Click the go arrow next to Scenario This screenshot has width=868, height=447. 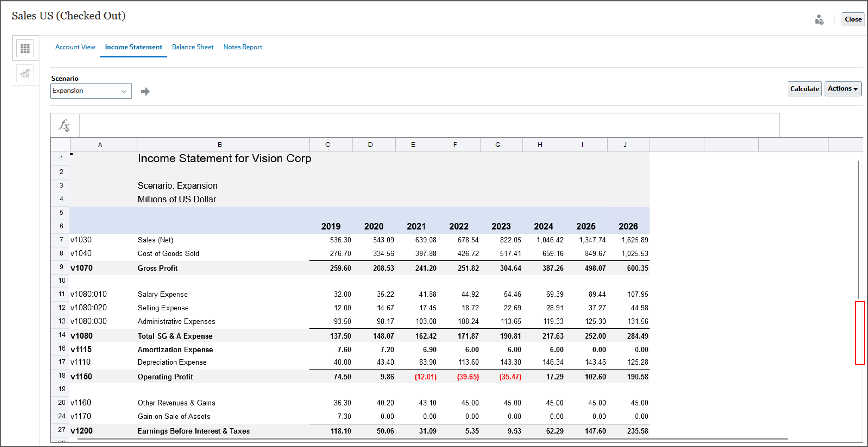point(145,91)
